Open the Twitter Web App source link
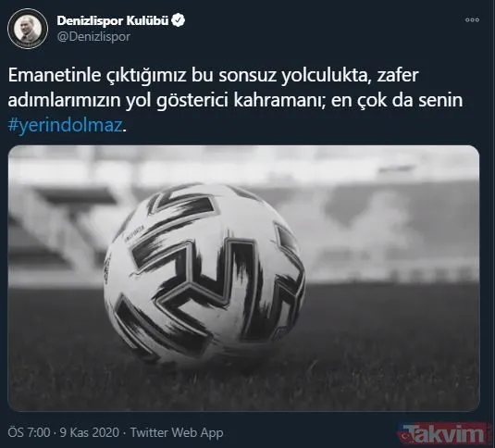Image resolution: width=495 pixels, height=448 pixels. point(177,432)
